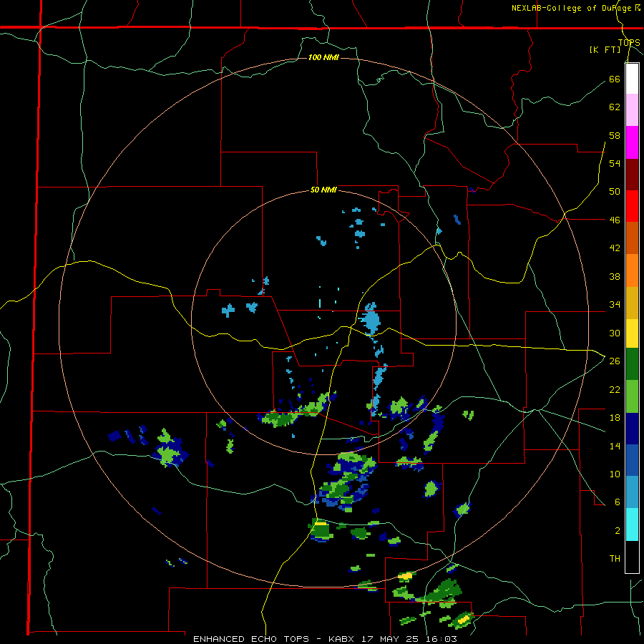
Task: Click the 30 value on the legend
Action: (x=615, y=333)
